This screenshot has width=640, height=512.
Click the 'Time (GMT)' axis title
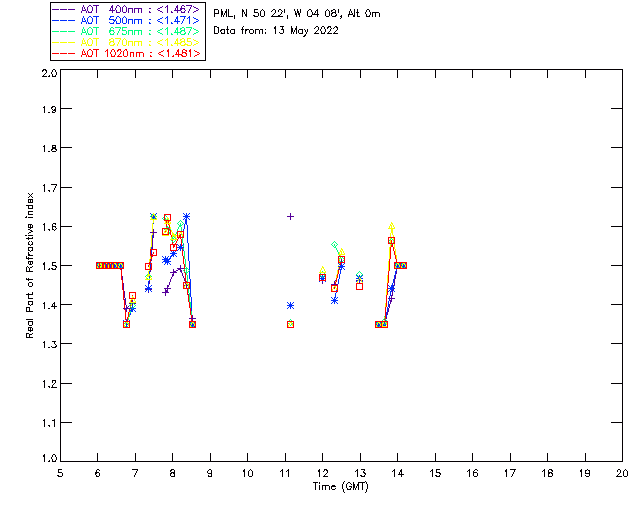pyautogui.click(x=341, y=487)
